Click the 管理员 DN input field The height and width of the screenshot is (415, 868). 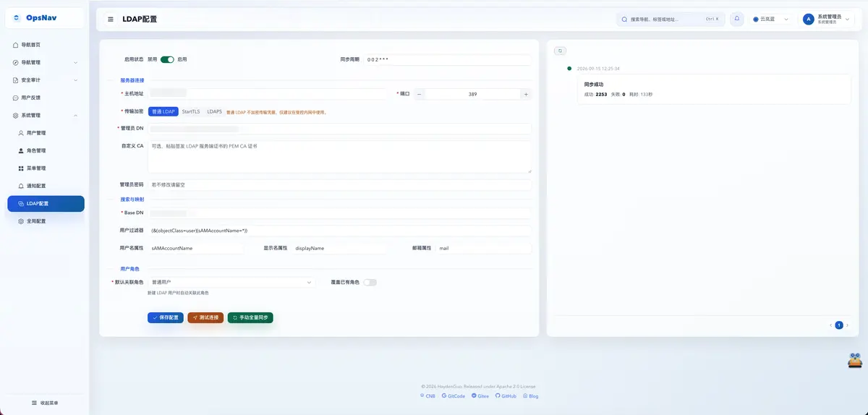click(x=340, y=129)
